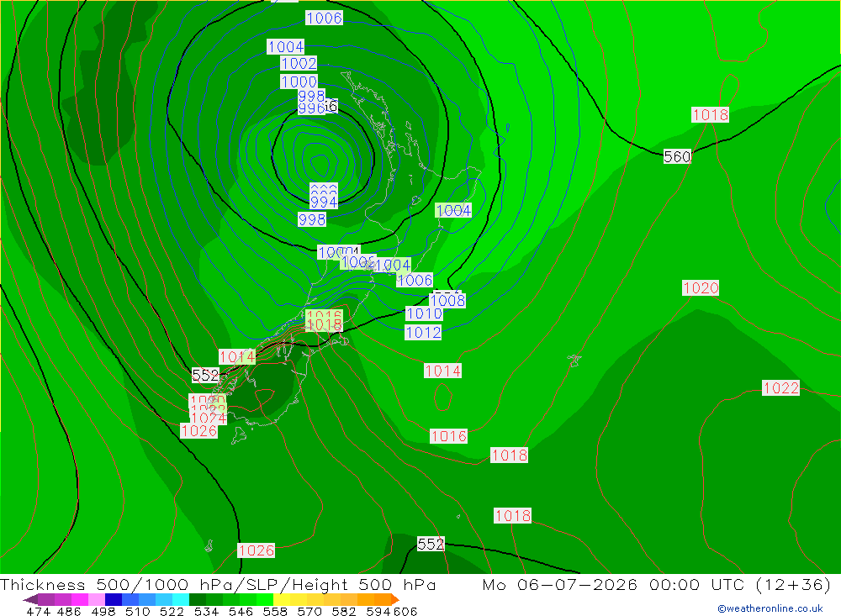
Task: Click the bright yellow 558 legend swatch
Action: [x=282, y=599]
